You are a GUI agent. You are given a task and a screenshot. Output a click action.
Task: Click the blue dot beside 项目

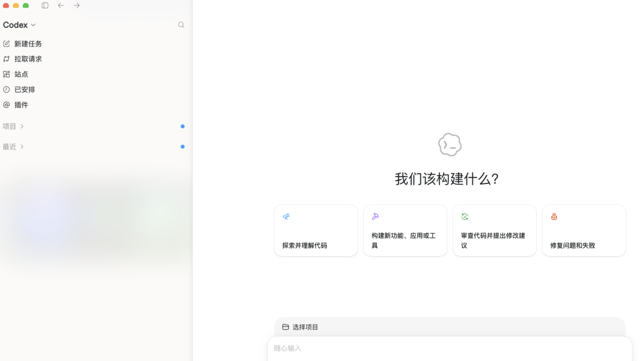pos(183,126)
